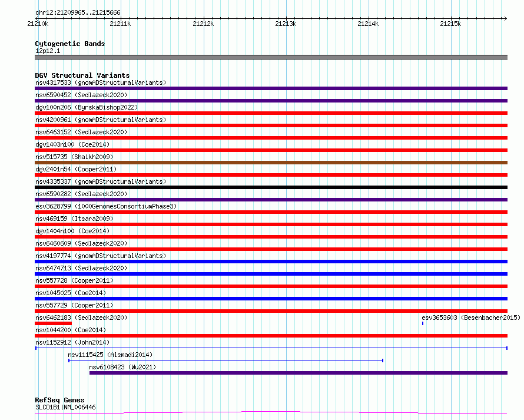Click the dgv1404n100 (Coe2014) label
This screenshot has width=524, height=420.
point(72,231)
